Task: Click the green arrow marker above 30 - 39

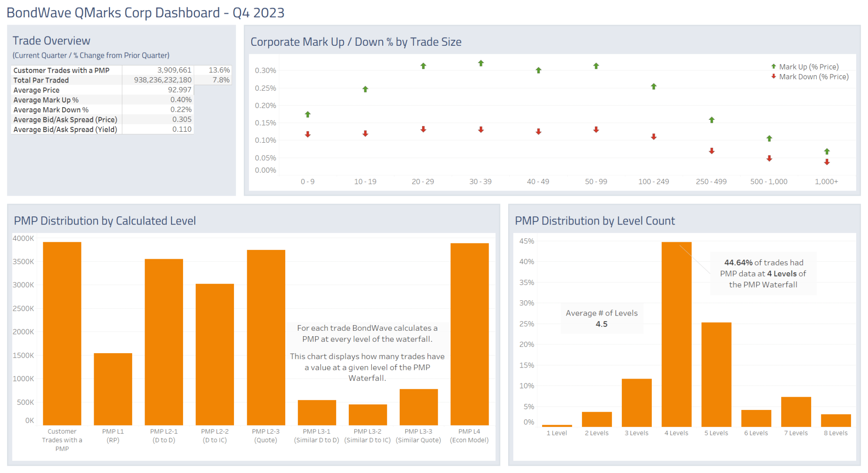Action: (x=480, y=63)
